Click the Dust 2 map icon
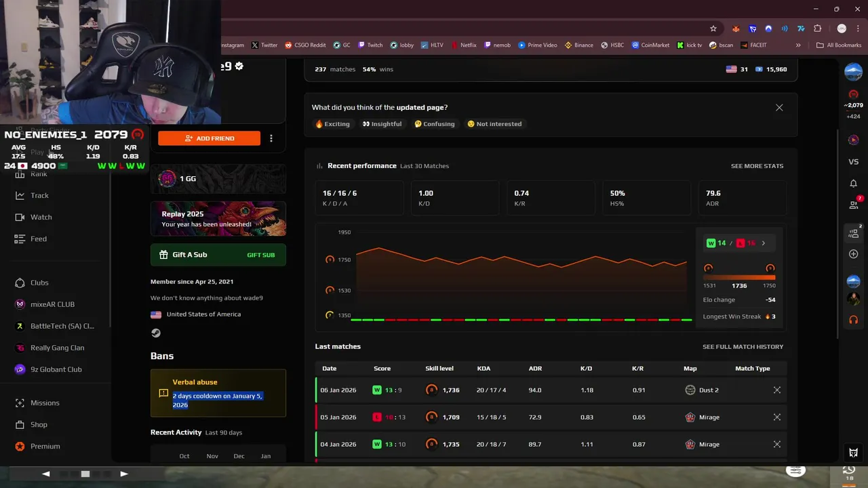The height and width of the screenshot is (488, 868). (690, 390)
